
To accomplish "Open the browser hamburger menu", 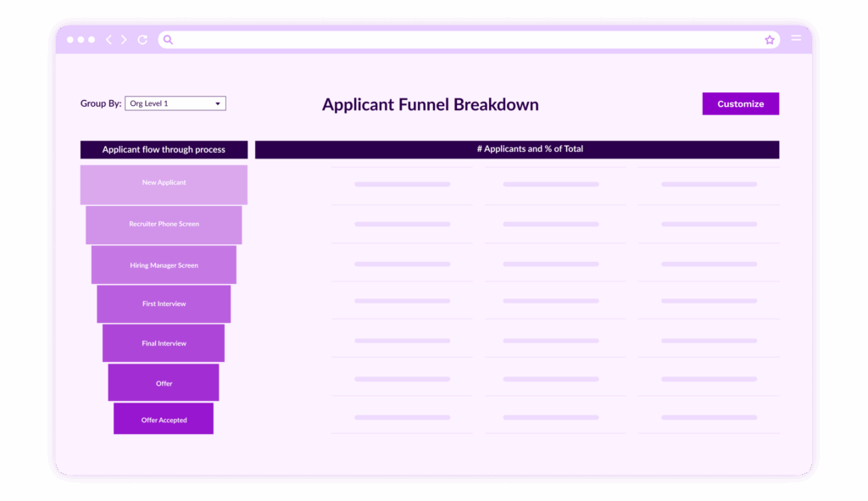I will pos(796,38).
